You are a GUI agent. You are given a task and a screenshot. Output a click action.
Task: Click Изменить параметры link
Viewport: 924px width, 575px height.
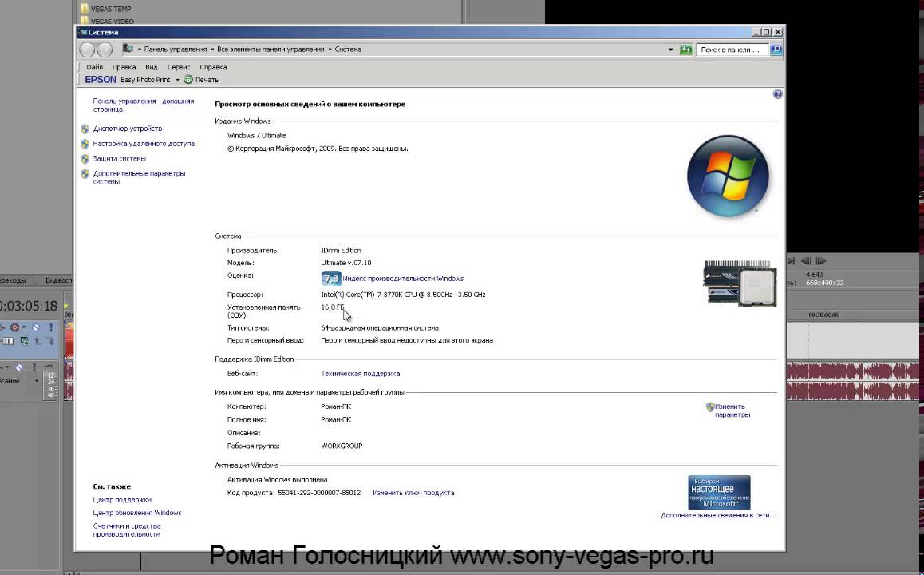732,410
